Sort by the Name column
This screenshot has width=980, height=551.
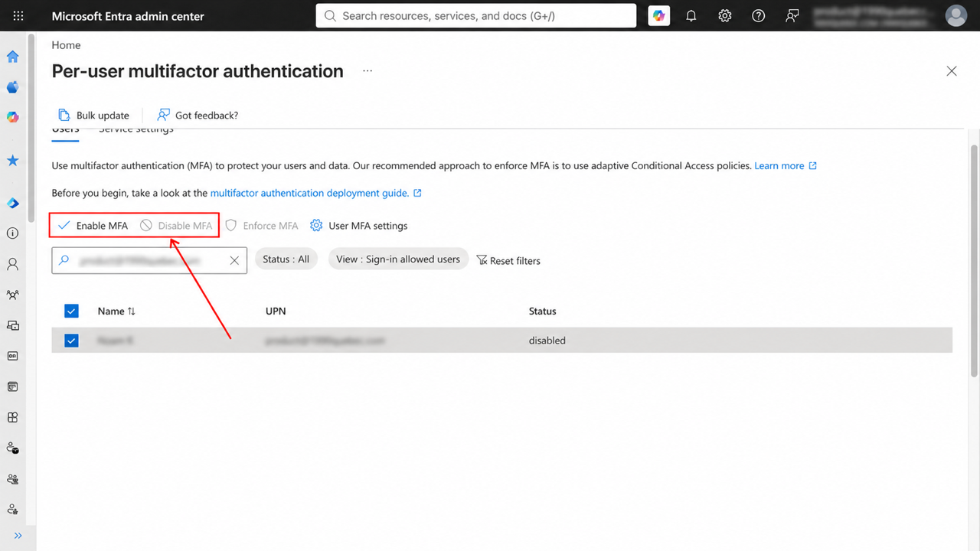click(x=116, y=311)
